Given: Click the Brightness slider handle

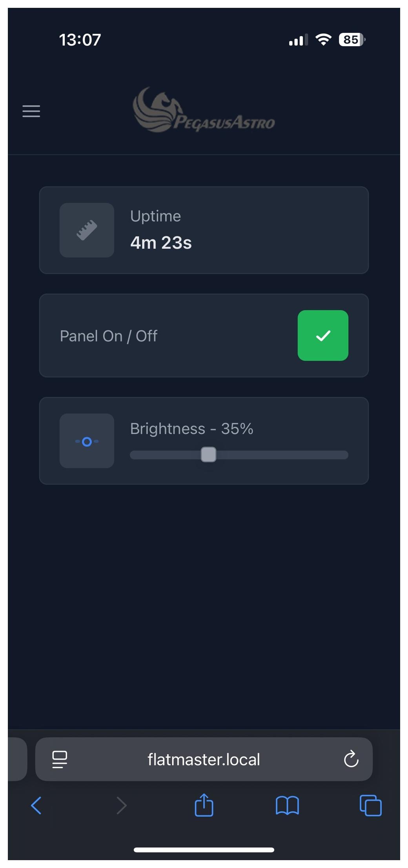Looking at the screenshot, I should [x=208, y=455].
